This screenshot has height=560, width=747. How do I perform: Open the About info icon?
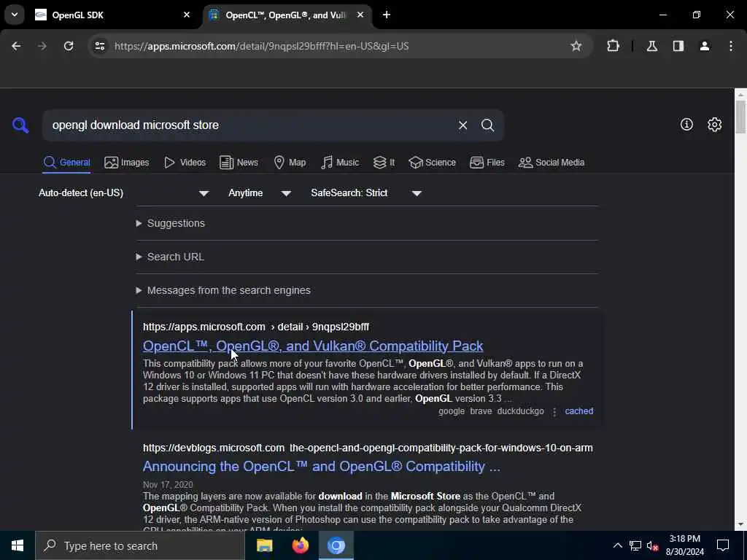(686, 124)
